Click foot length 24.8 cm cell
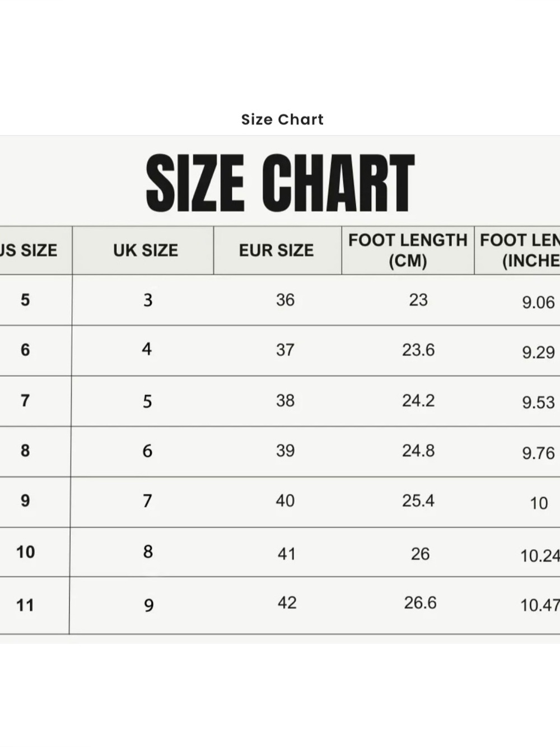 [418, 451]
